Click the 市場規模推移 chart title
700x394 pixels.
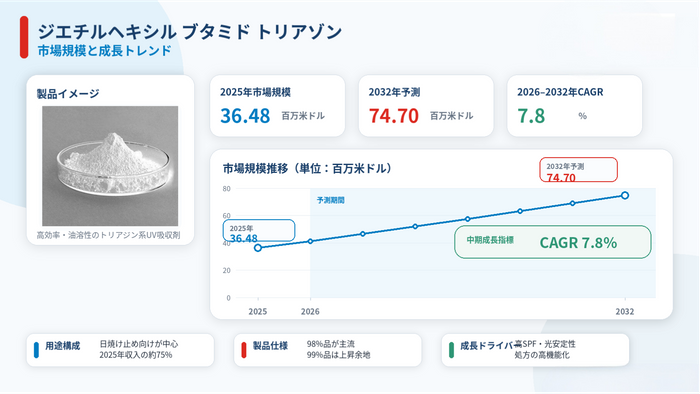point(308,169)
